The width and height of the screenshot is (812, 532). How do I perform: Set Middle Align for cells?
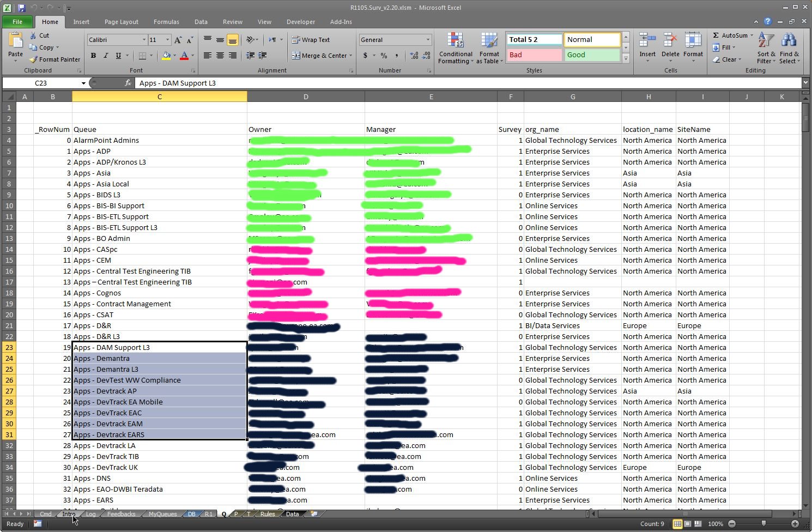click(x=220, y=40)
